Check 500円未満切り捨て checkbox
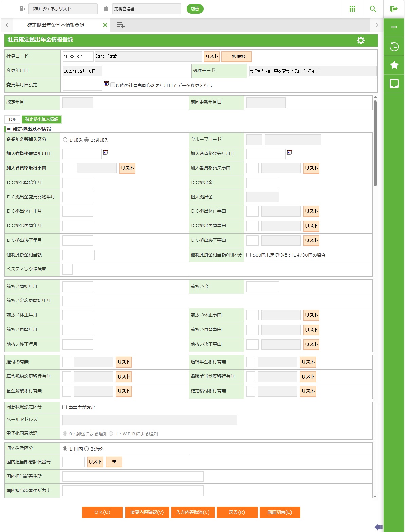Screen dimensions: 405x532 [249, 255]
